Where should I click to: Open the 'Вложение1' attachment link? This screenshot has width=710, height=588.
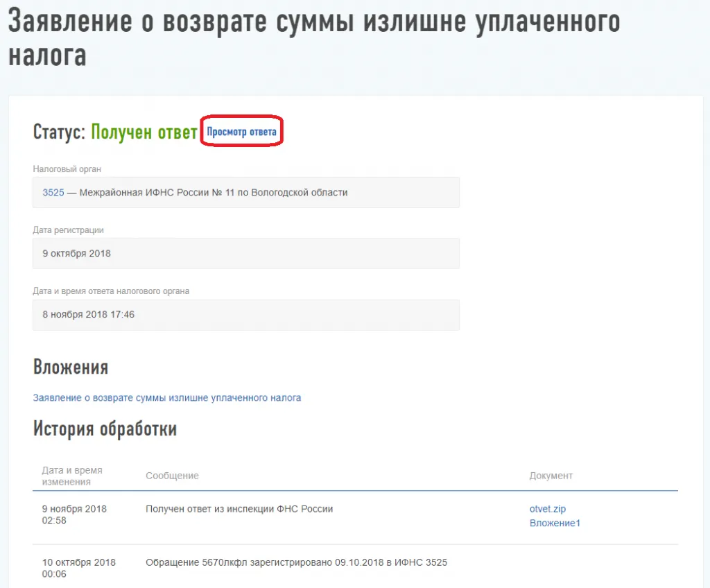[x=555, y=523]
